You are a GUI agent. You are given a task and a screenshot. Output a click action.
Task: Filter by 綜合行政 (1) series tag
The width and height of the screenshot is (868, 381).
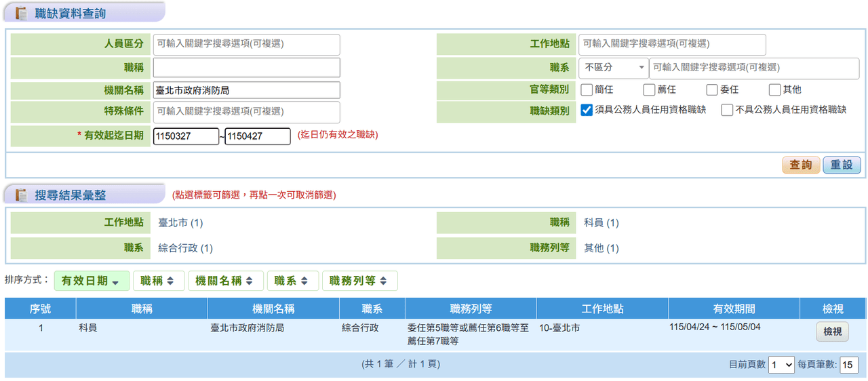[185, 248]
